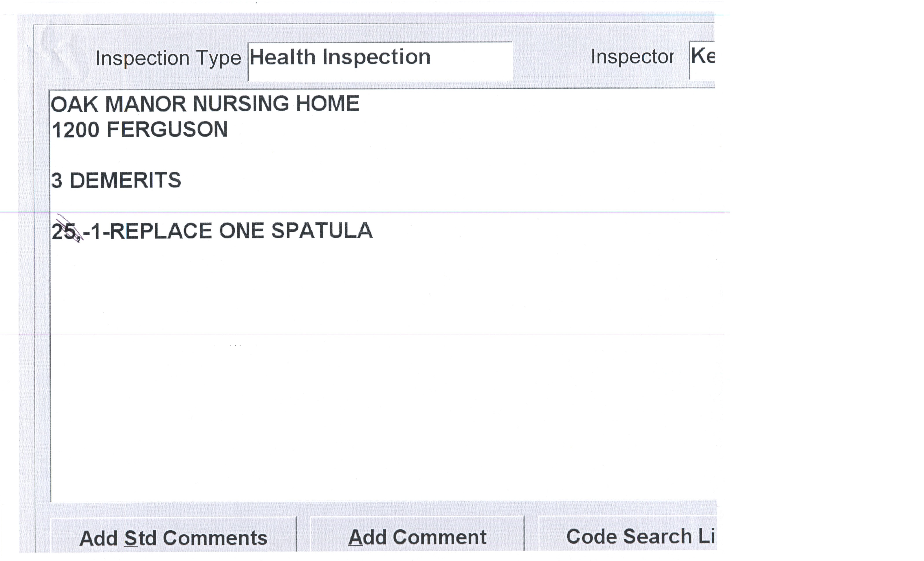Click the word FERGUSON in the address
The image size is (924, 561).
pyautogui.click(x=167, y=130)
